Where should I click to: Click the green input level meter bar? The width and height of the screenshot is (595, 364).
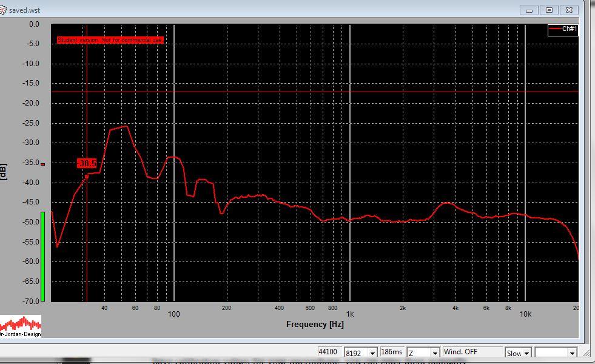coord(42,256)
